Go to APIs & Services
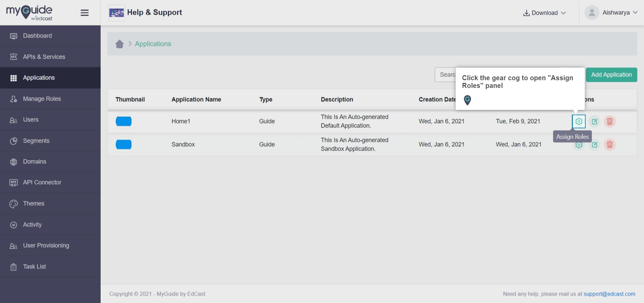 point(50,57)
